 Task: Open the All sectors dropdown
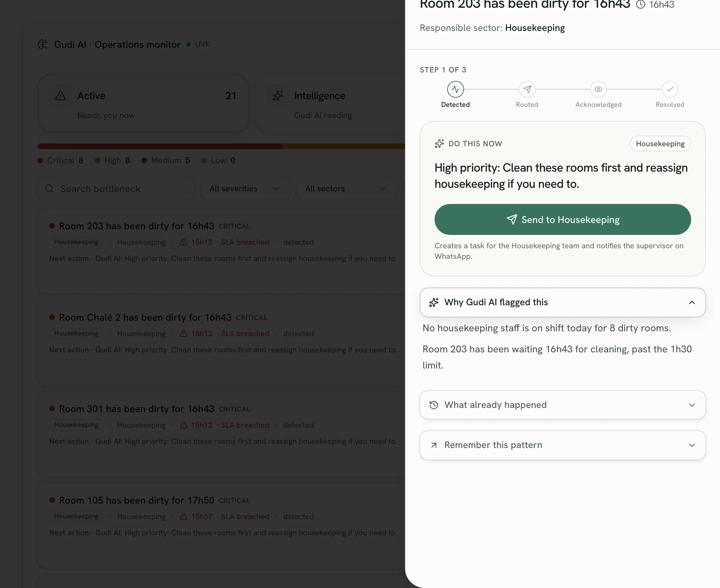coord(346,189)
